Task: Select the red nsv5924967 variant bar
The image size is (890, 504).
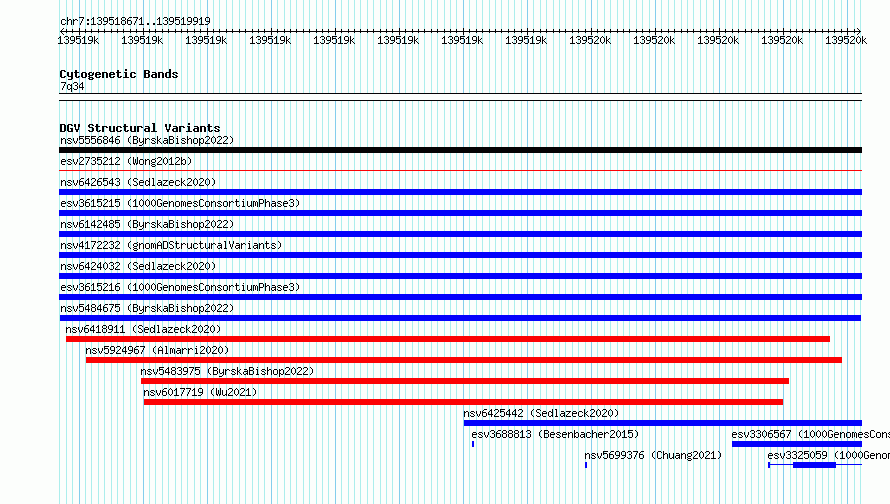Action: [x=464, y=360]
